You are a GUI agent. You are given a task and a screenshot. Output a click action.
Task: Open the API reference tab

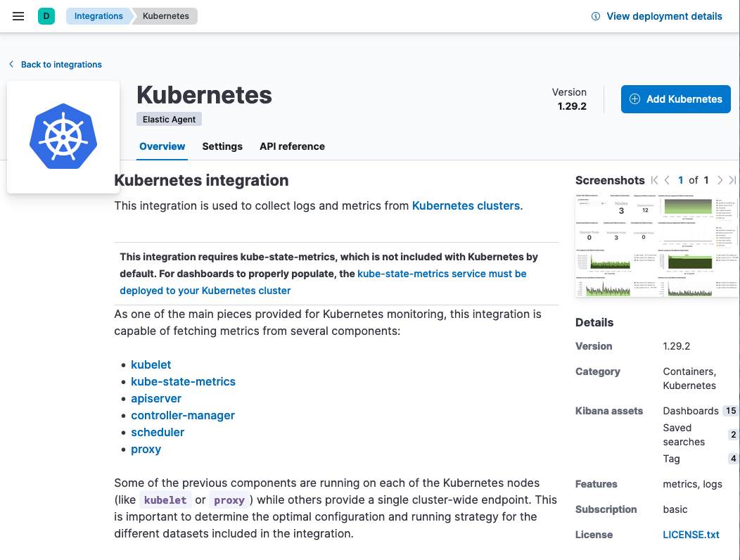[x=292, y=146]
